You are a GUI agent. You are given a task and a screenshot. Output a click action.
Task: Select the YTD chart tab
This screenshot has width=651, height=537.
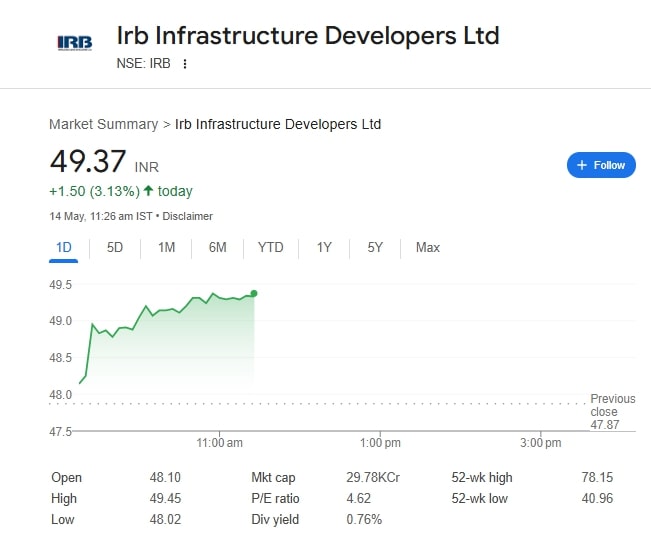(270, 248)
